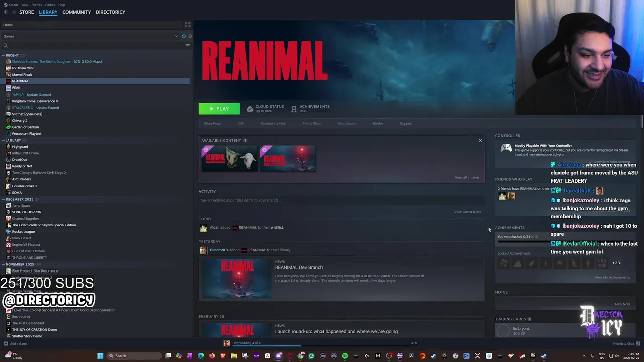Open Spotify from the taskbar
Viewport: 644px width, 362px height.
coord(345,356)
